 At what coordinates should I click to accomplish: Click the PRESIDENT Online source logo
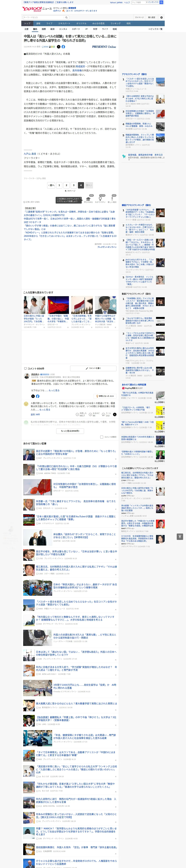(x=104, y=47)
